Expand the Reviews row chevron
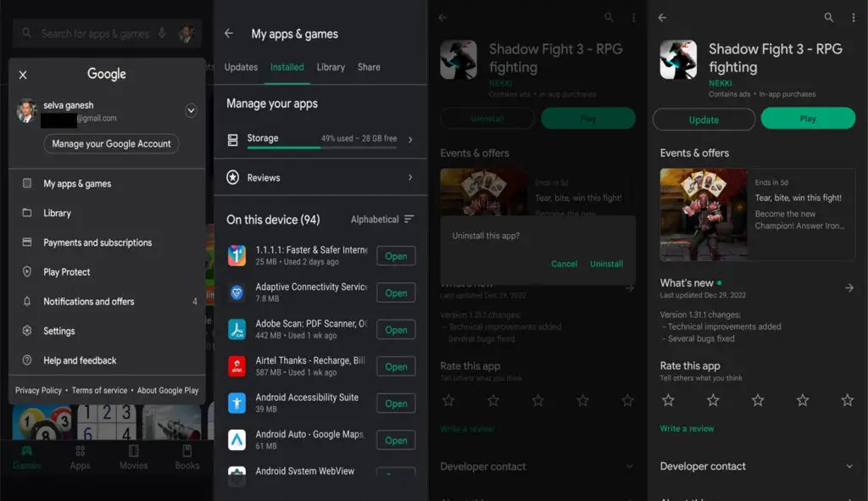This screenshot has height=501, width=868. point(410,178)
